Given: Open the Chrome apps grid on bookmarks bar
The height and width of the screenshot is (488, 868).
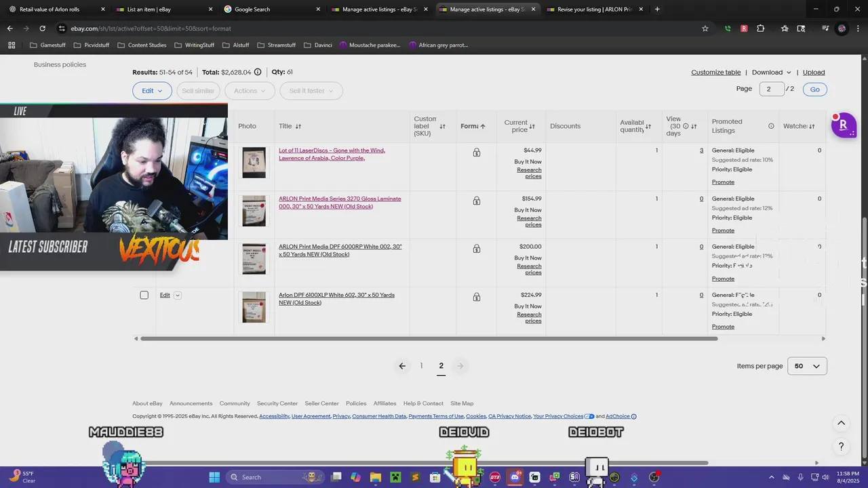Looking at the screenshot, I should [12, 45].
